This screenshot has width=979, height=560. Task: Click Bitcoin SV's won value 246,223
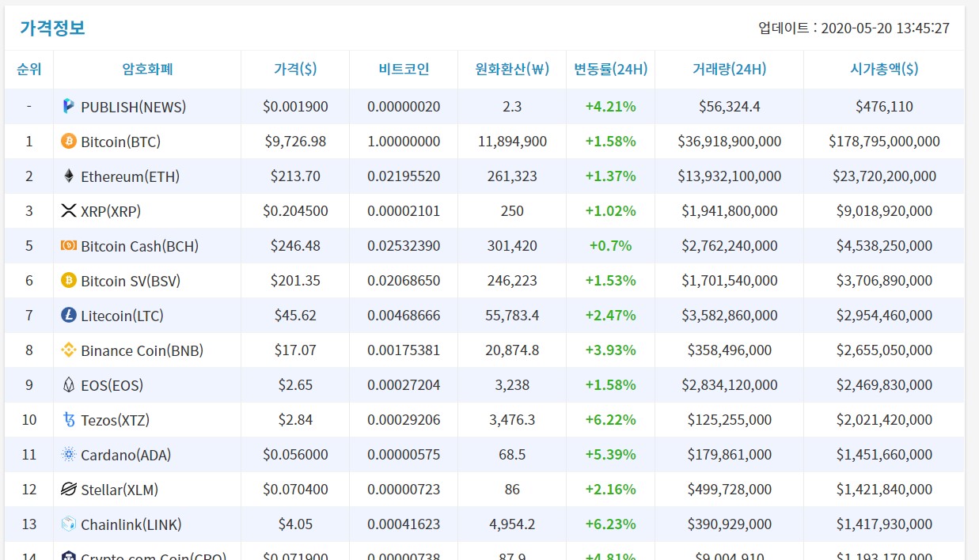tap(512, 281)
